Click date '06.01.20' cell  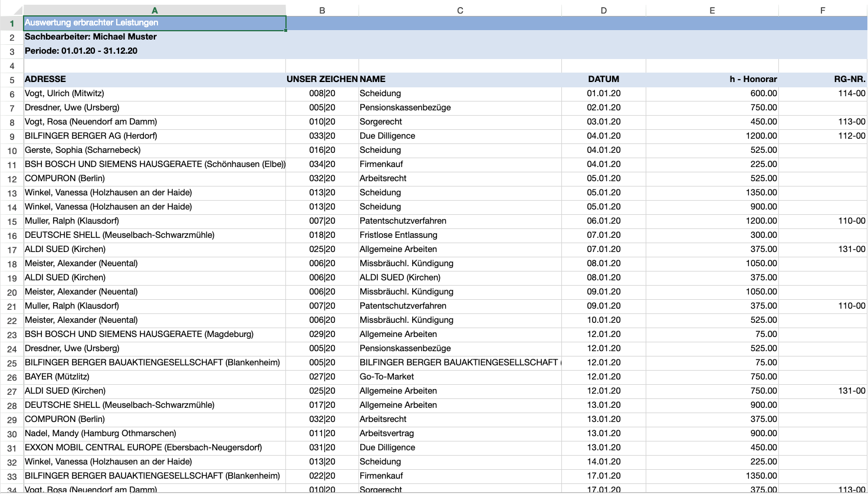pyautogui.click(x=603, y=221)
